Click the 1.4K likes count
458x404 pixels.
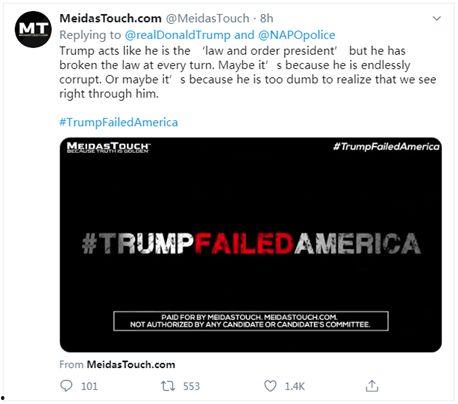pyautogui.click(x=295, y=386)
